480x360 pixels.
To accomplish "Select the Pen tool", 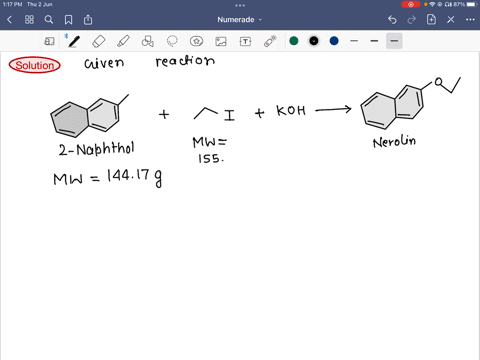I will 74,41.
